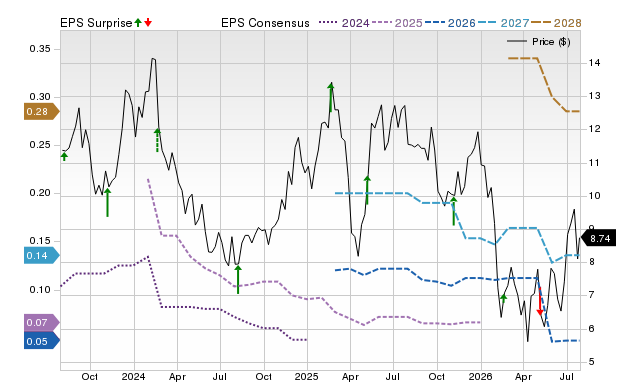The width and height of the screenshot is (640, 382).
Task: Click the small green surprise arrow in February 2026
Action: pos(503,298)
